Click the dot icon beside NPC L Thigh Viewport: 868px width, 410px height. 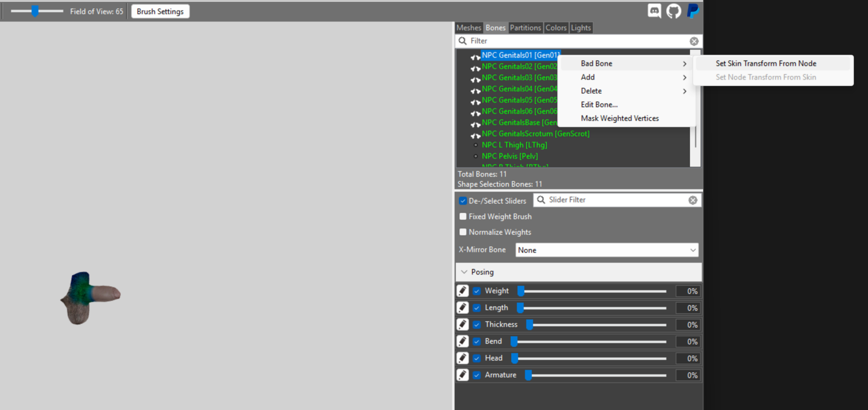click(x=476, y=145)
